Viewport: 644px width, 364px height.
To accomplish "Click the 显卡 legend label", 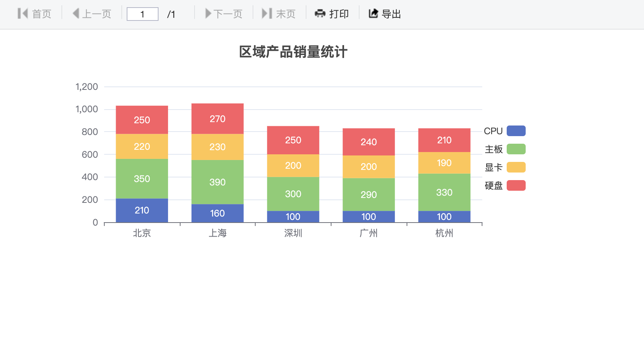I will (x=494, y=167).
